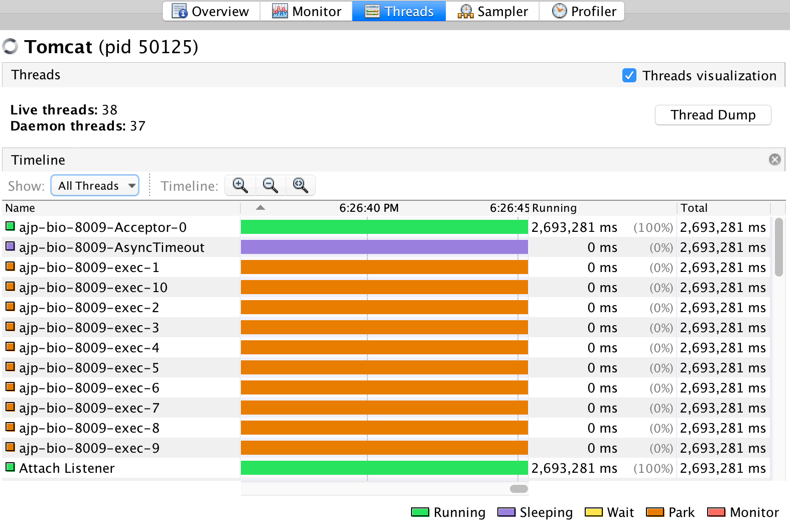Click the purple timeline bar of AsyncTimeout thread

(x=384, y=247)
